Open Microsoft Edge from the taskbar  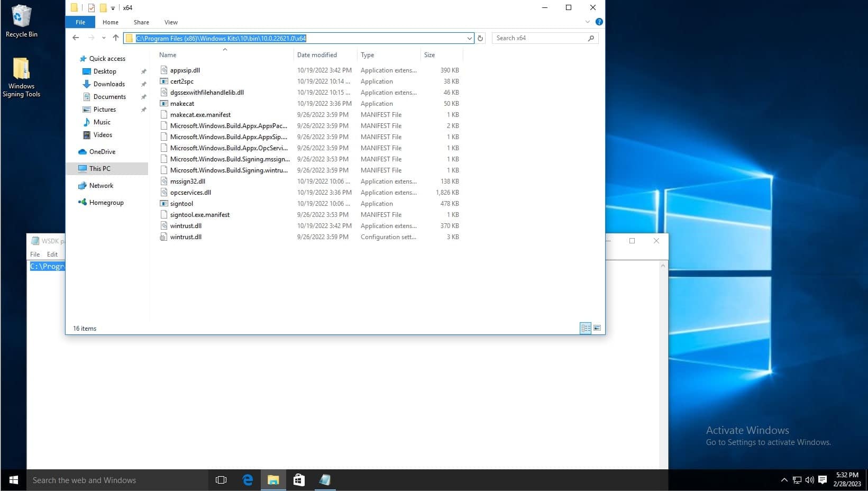coord(247,480)
